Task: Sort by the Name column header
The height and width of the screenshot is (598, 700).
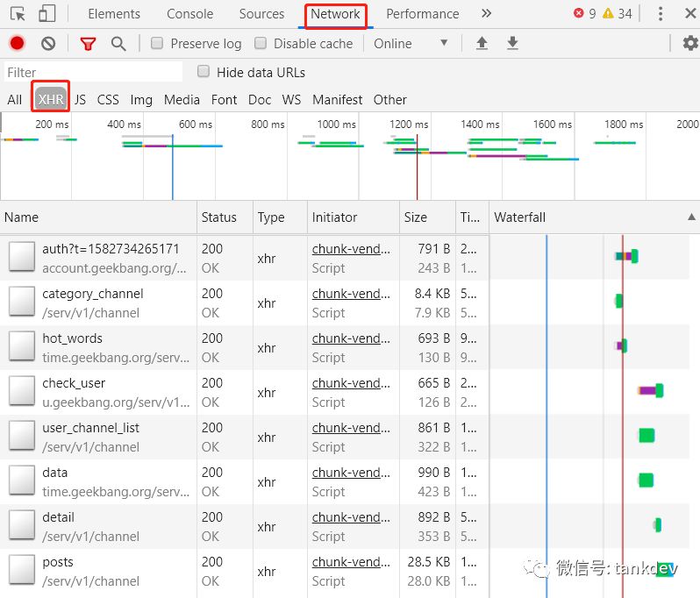Action: click(98, 217)
